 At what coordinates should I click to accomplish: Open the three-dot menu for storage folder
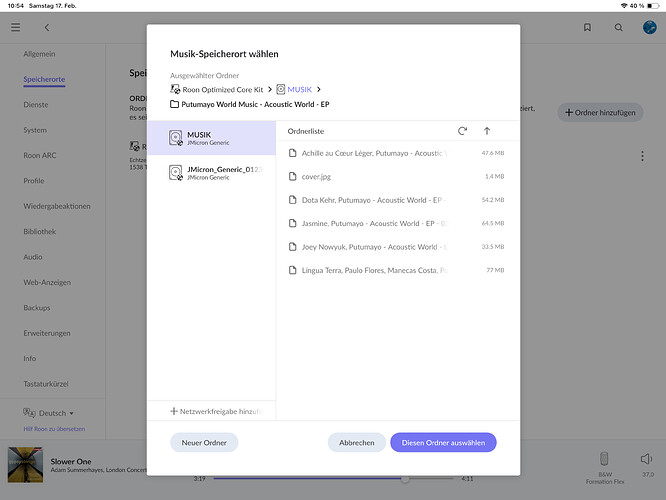click(x=642, y=156)
